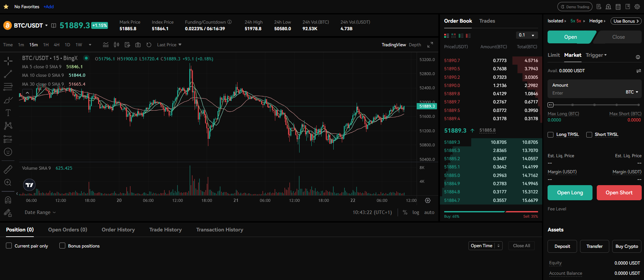Enable Short TP/SL checkbox

(x=589, y=135)
